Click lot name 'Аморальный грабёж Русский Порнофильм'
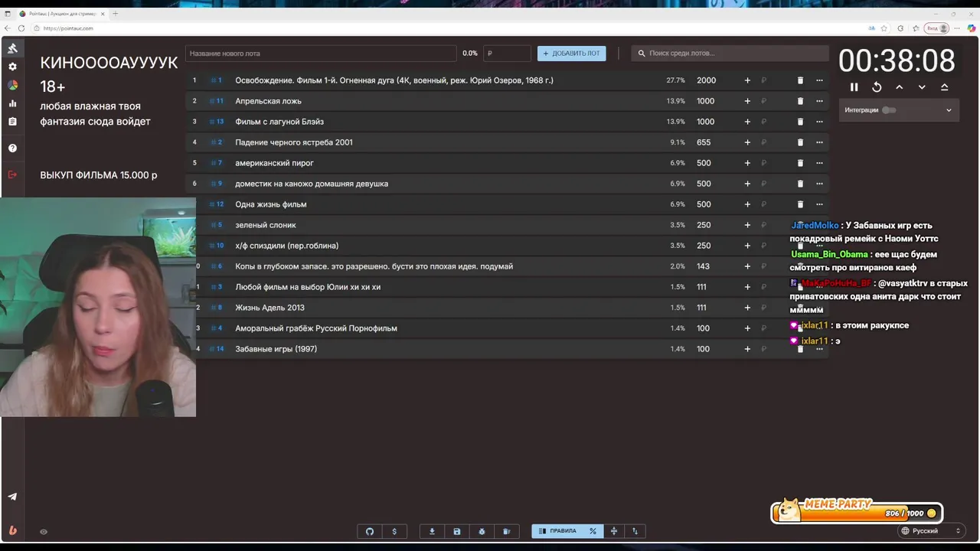980x551 pixels. point(316,328)
